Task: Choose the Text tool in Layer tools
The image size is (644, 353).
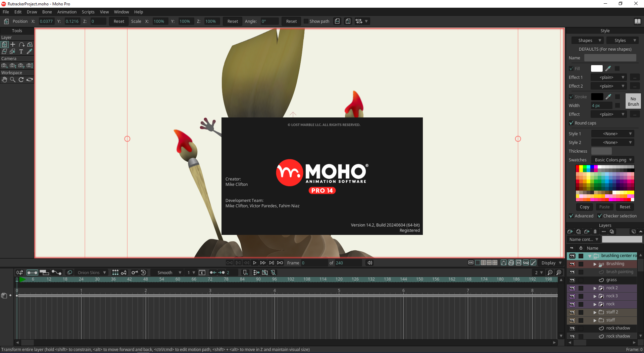Action: (21, 51)
